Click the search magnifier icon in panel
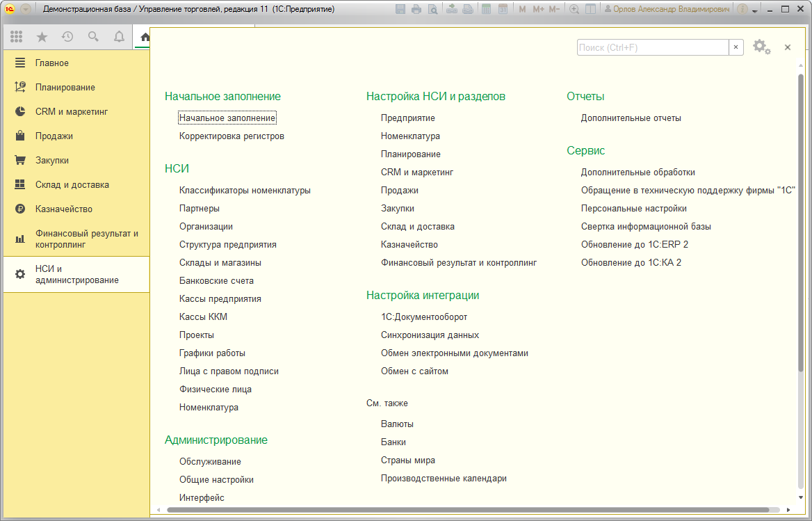This screenshot has height=521, width=812. [93, 37]
